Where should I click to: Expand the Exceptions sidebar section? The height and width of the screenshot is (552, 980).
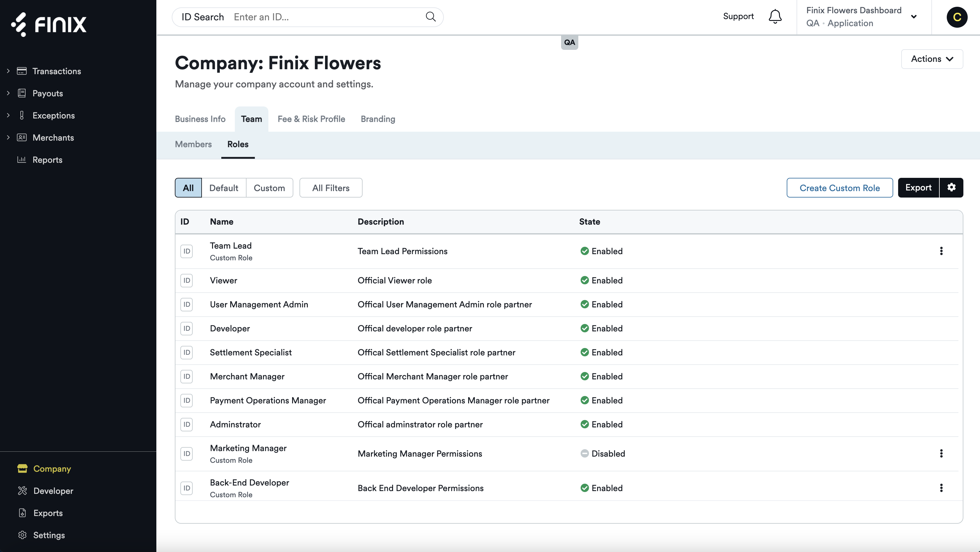pyautogui.click(x=8, y=115)
